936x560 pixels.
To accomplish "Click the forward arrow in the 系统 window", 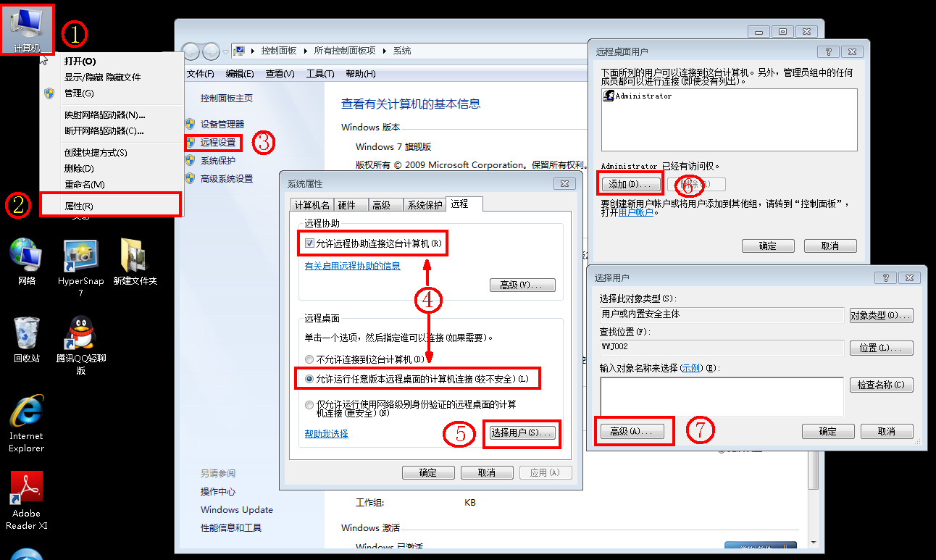I will click(211, 51).
